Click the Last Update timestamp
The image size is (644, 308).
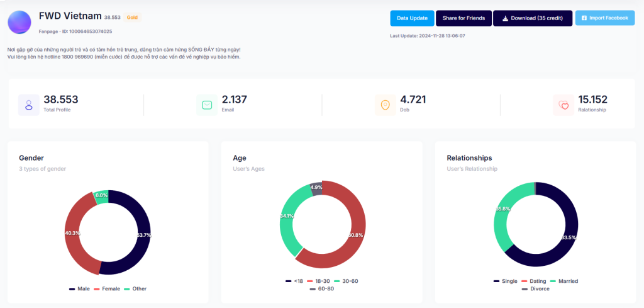tap(428, 36)
